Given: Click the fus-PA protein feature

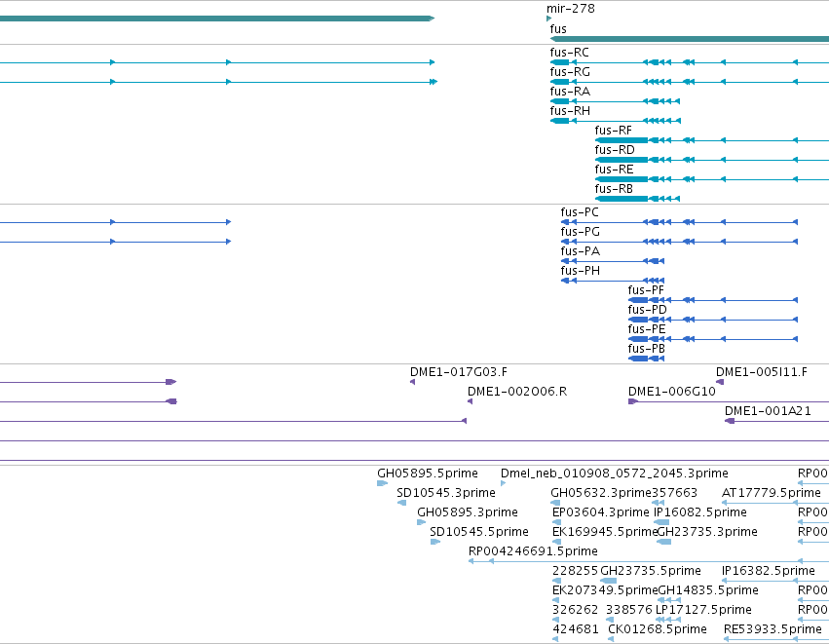Looking at the screenshot, I should tap(612, 261).
